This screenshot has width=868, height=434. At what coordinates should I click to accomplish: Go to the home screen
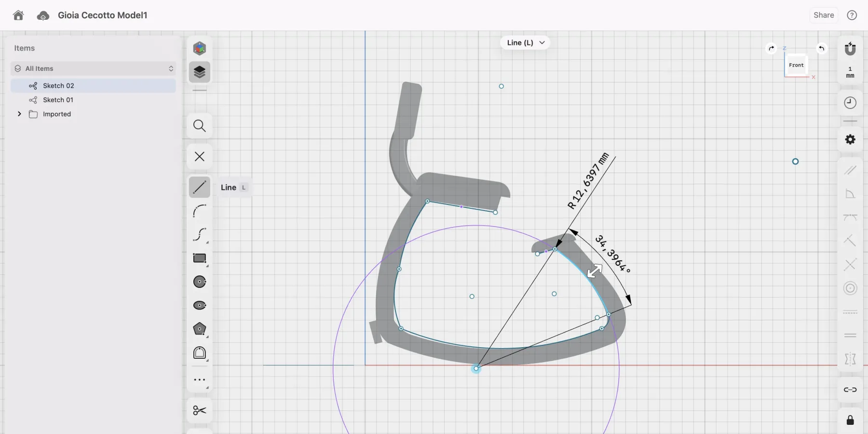(x=18, y=15)
